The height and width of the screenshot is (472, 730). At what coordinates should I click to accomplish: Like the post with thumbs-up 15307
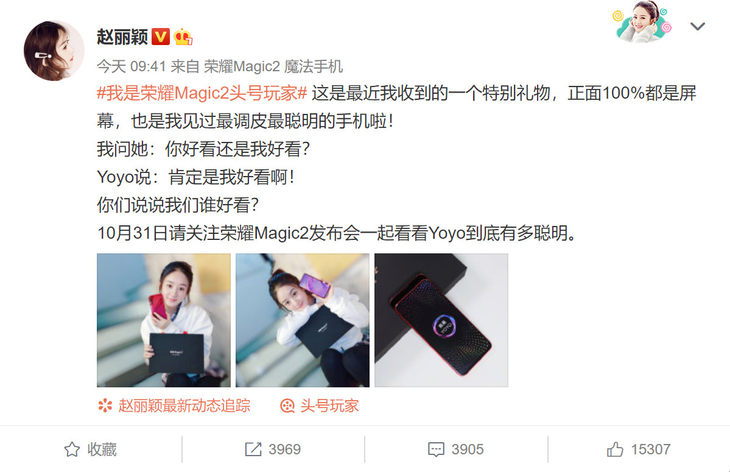(x=639, y=449)
